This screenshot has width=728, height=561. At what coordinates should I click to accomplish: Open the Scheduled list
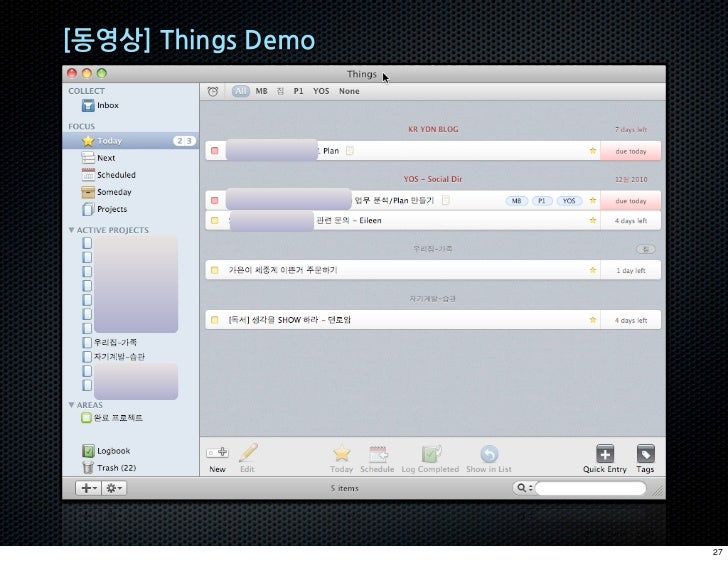click(109, 175)
